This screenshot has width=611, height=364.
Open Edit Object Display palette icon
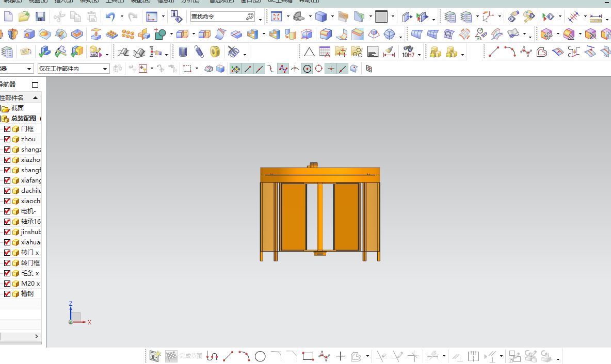(529, 16)
